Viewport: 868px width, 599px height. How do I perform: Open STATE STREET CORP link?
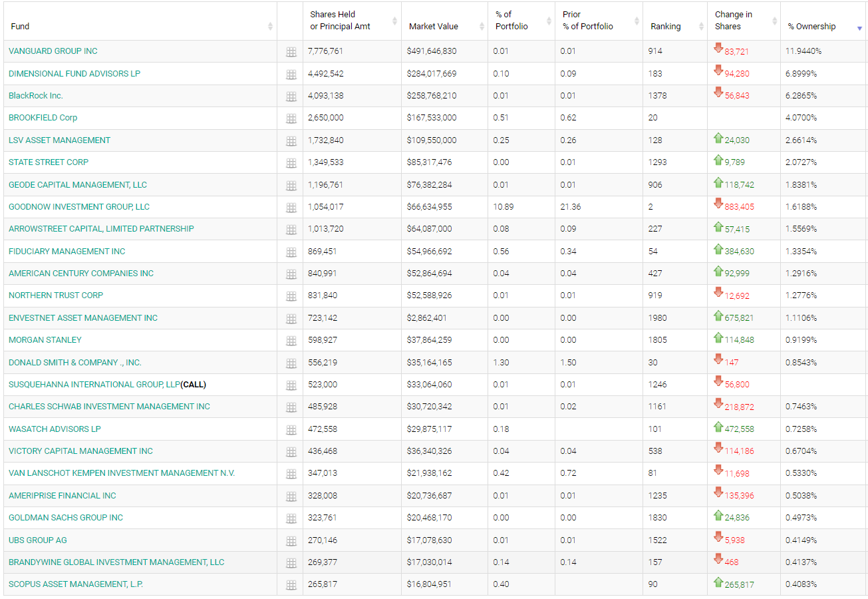(x=49, y=162)
